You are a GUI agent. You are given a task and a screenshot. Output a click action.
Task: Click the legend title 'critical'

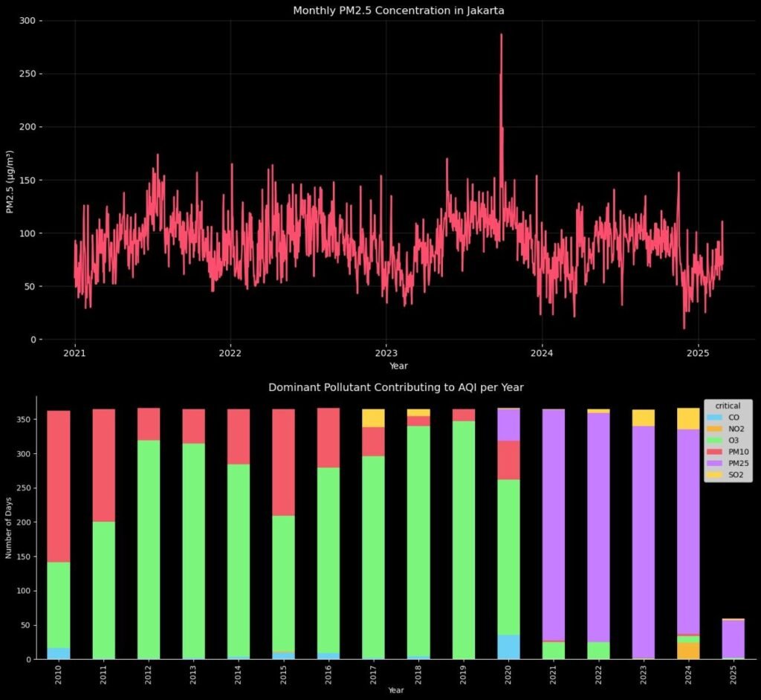point(728,406)
